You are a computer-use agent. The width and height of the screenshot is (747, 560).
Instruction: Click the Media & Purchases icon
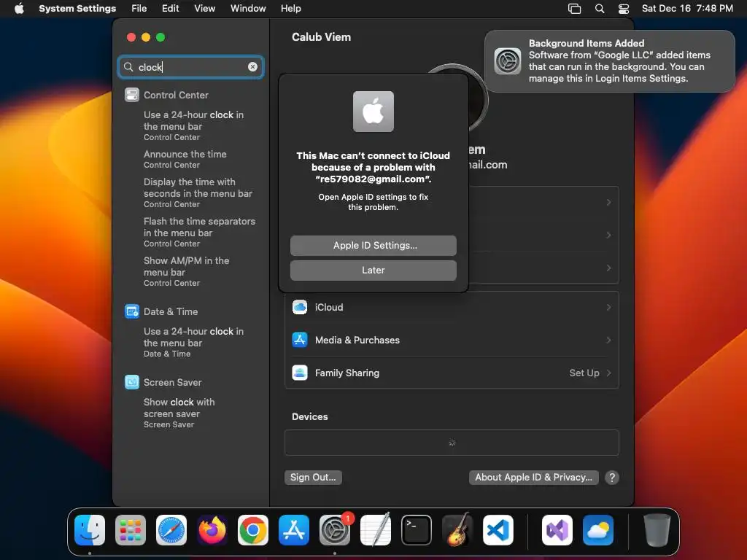coord(300,340)
